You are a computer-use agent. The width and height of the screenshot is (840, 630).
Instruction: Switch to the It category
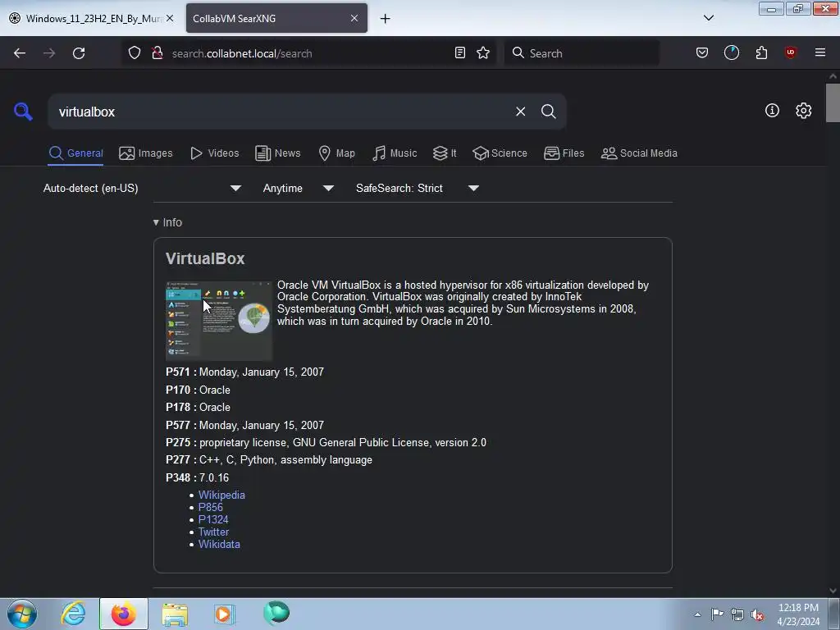point(445,153)
